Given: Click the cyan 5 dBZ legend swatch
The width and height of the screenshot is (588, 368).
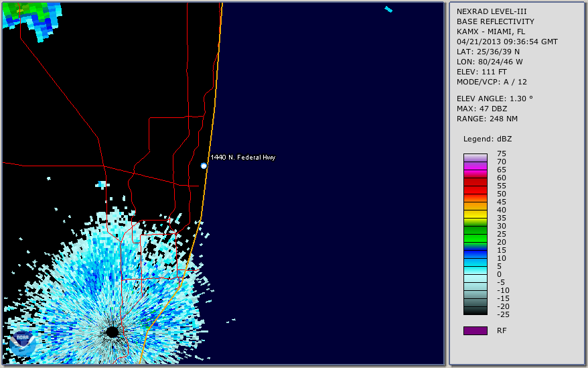Looking at the screenshot, I should pos(475,270).
